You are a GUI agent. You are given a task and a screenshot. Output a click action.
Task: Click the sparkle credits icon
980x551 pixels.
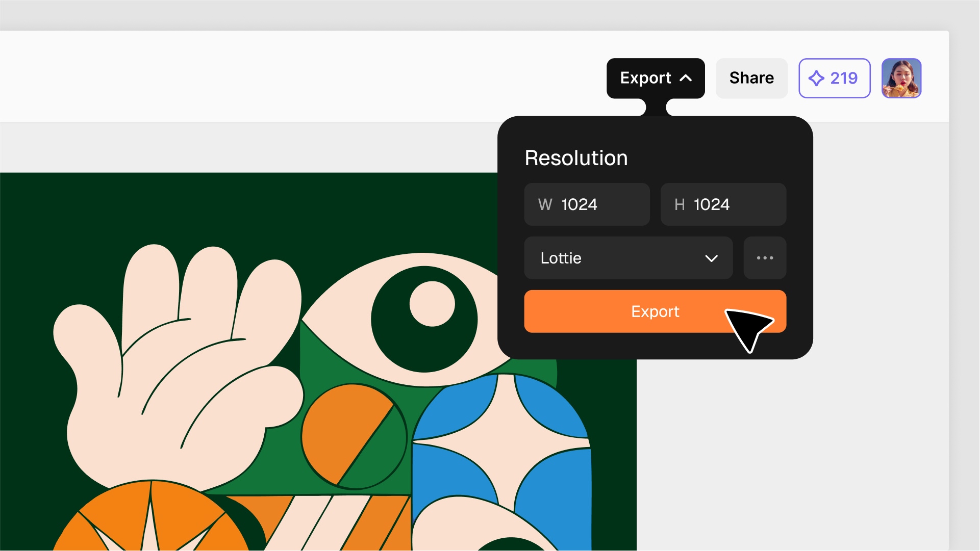coord(816,78)
